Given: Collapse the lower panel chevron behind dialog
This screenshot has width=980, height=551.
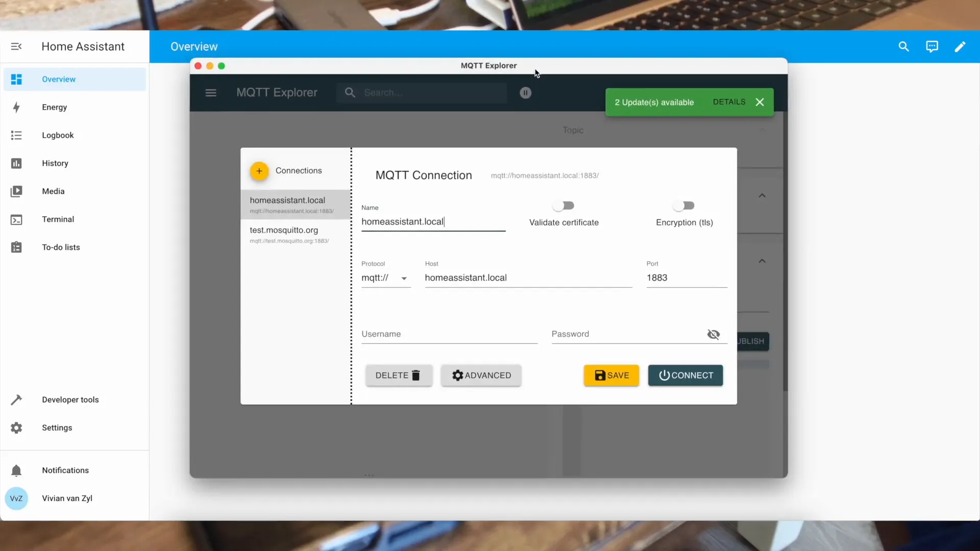Looking at the screenshot, I should 762,261.
